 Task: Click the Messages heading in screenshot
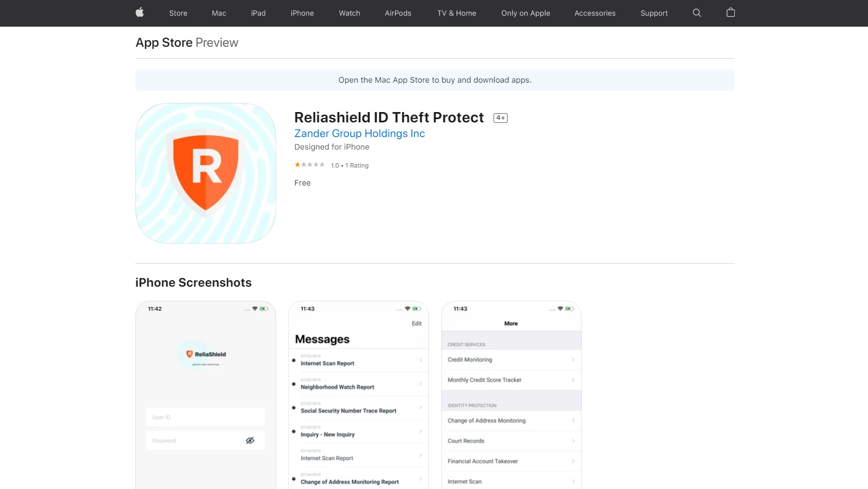tap(322, 339)
